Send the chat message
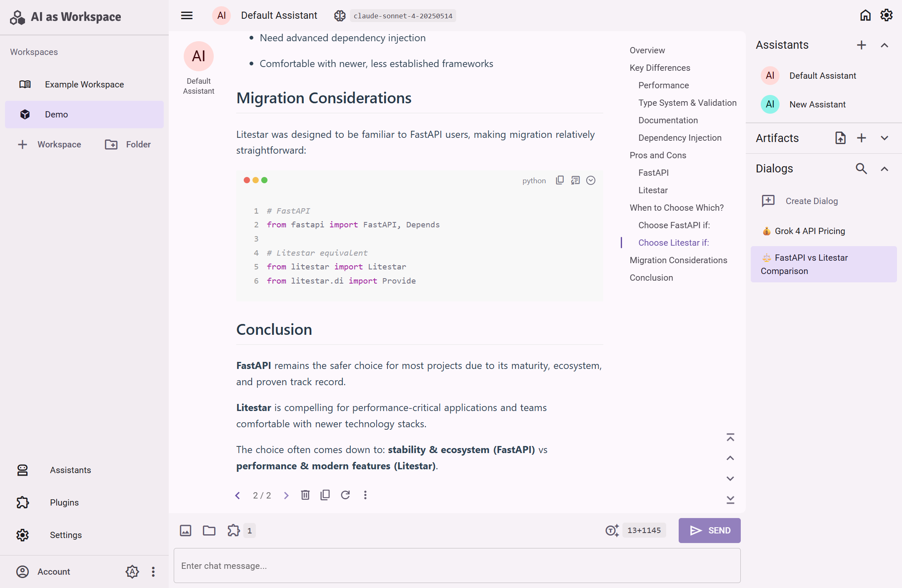Image resolution: width=902 pixels, height=588 pixels. (709, 531)
